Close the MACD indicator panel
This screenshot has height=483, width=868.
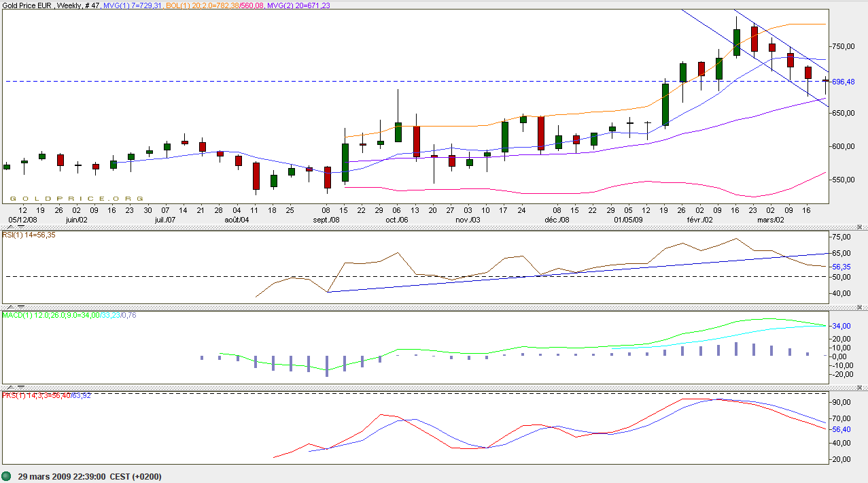pos(859,307)
